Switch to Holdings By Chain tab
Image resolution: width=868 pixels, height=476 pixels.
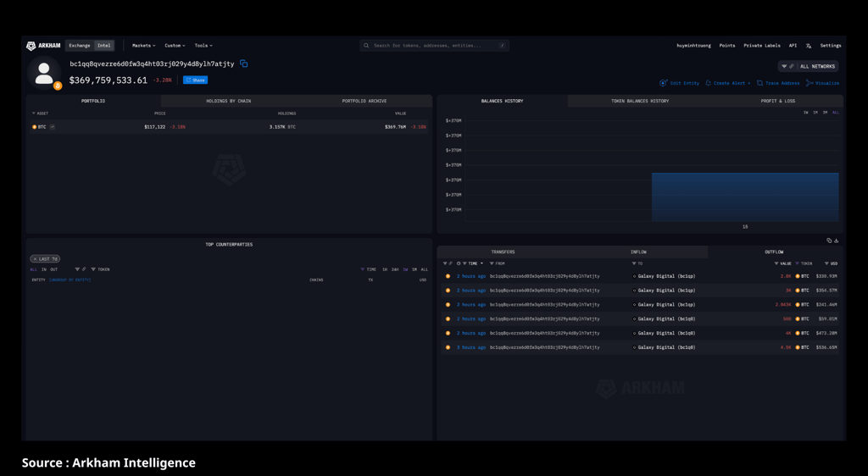tap(229, 101)
